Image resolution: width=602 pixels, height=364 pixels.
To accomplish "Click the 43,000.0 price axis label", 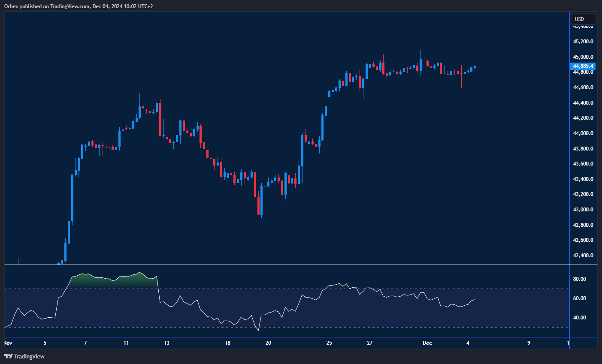I will point(583,210).
